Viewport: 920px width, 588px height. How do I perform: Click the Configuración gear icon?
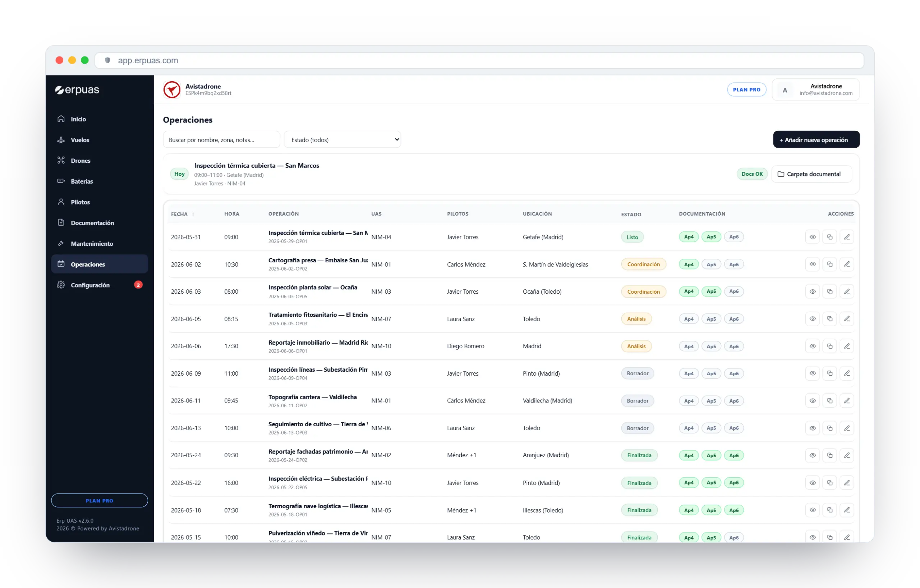pos(61,285)
